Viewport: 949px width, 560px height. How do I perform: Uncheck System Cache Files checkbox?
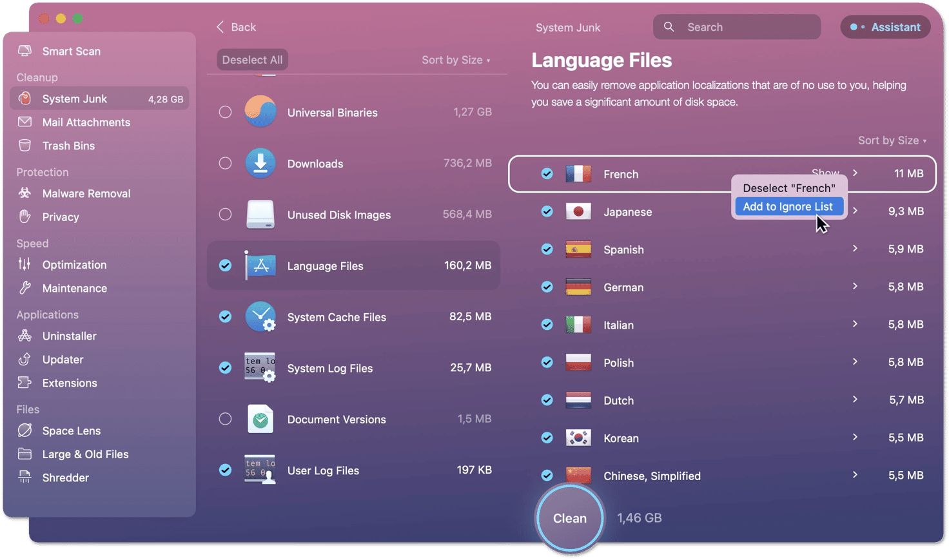click(x=225, y=316)
